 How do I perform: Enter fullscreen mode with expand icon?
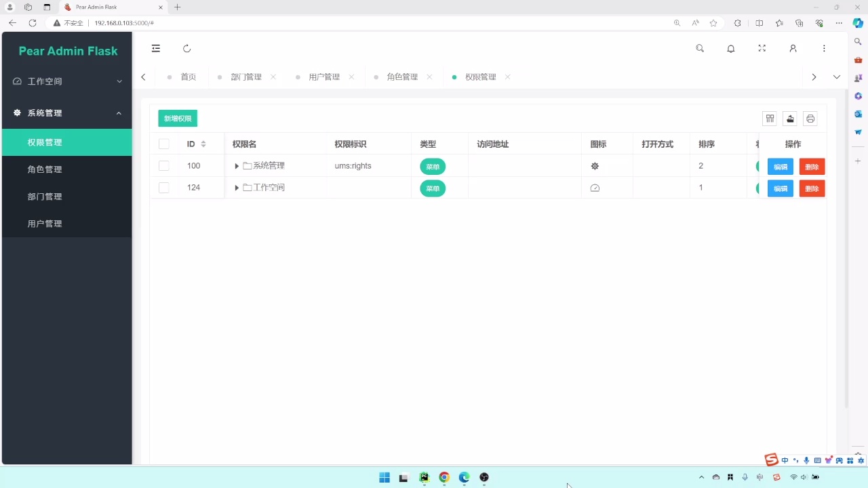[762, 48]
